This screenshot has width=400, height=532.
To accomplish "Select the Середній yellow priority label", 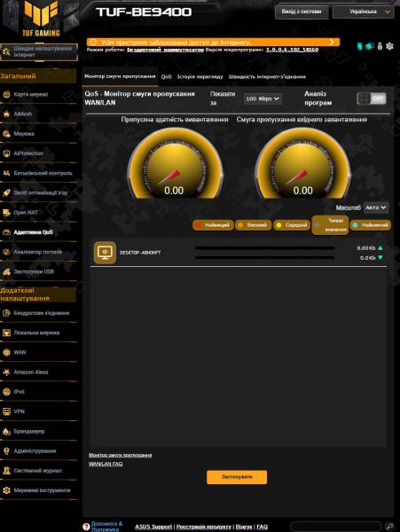I will point(292,225).
